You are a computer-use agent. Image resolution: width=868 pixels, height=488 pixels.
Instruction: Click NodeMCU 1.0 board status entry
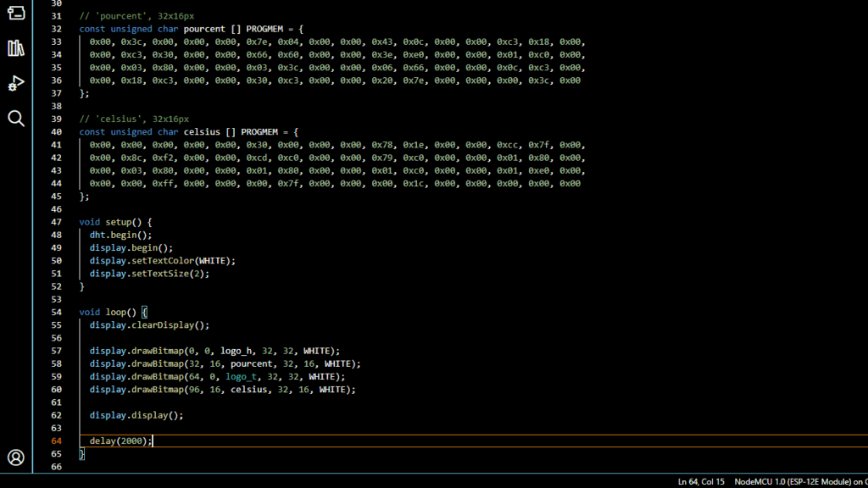[800, 482]
